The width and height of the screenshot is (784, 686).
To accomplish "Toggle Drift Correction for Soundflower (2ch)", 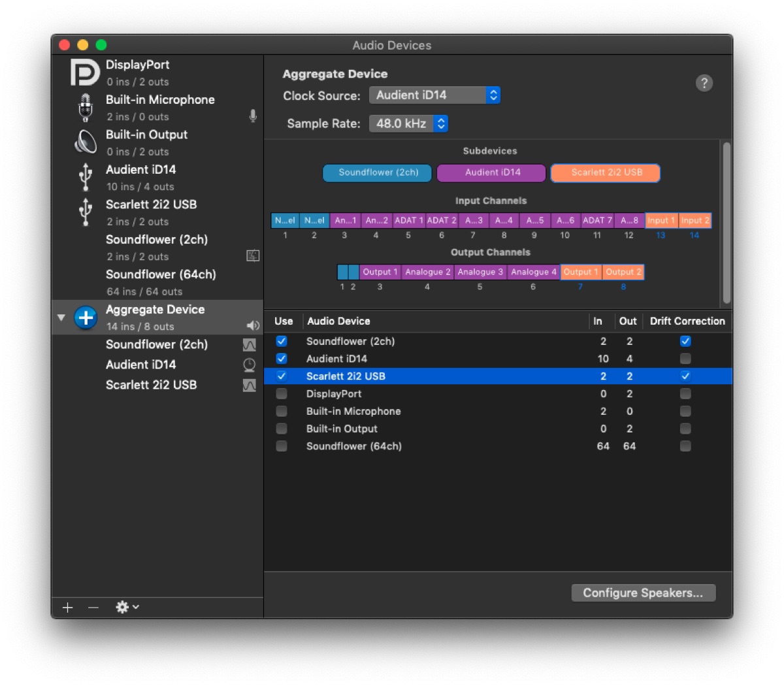I will click(x=685, y=341).
